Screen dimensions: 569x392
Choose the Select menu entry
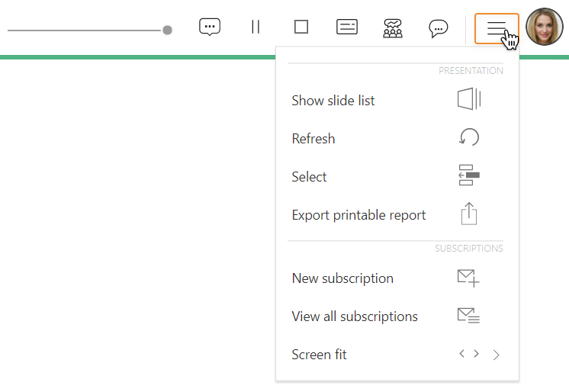click(309, 177)
